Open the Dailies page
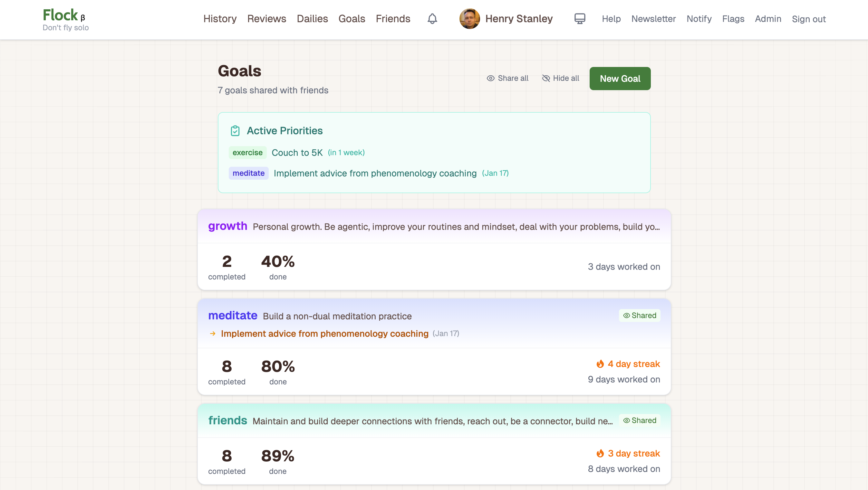The height and width of the screenshot is (490, 868). point(312,19)
